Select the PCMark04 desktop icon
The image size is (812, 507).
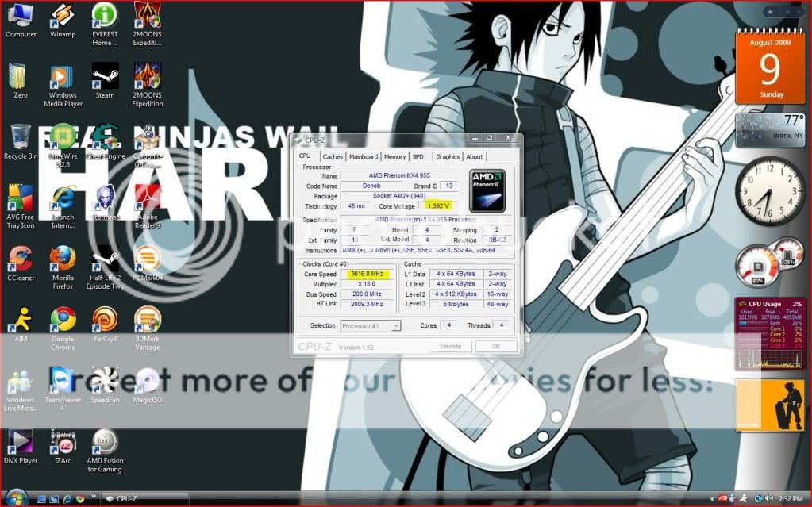click(148, 263)
